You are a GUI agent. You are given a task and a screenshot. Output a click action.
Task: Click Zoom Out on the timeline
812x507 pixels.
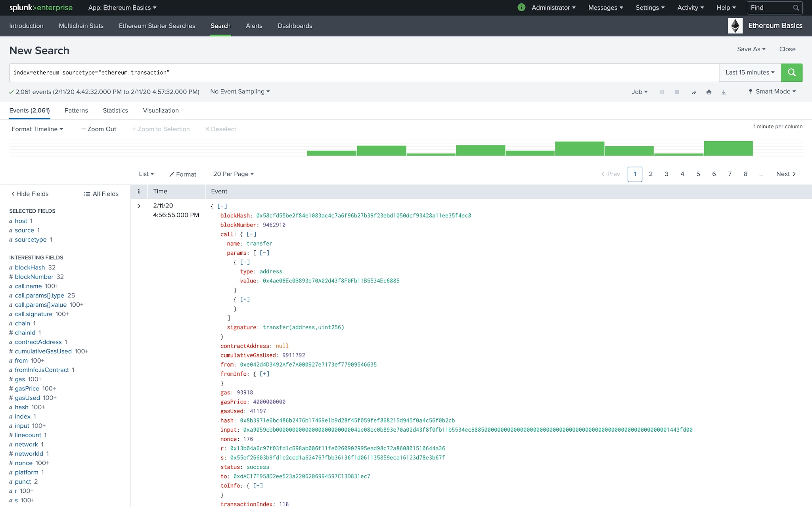point(99,129)
